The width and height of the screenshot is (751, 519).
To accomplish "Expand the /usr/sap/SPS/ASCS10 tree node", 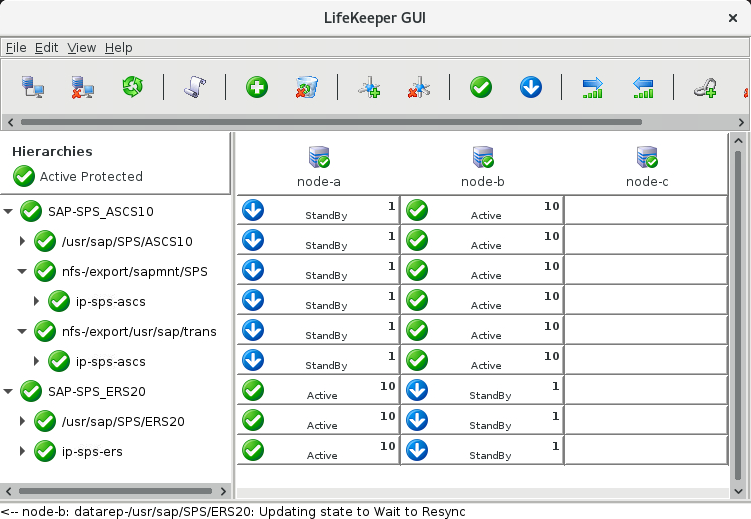I will (22, 241).
